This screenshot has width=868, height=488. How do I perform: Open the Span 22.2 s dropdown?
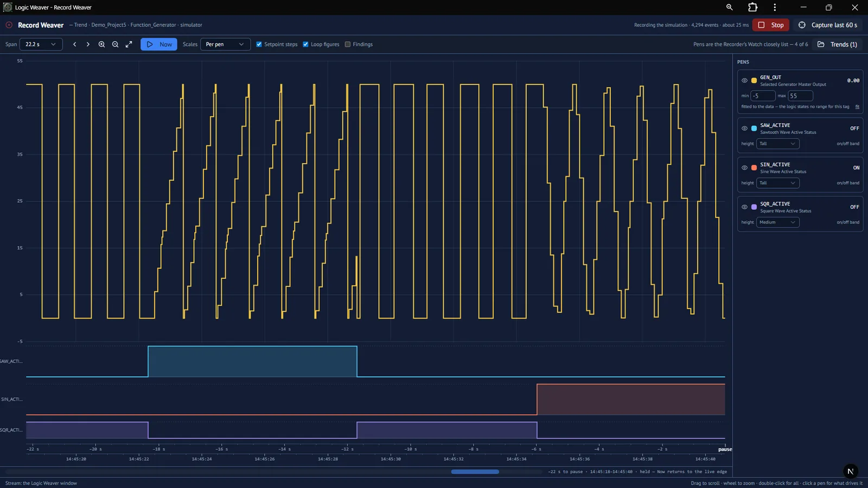point(41,44)
